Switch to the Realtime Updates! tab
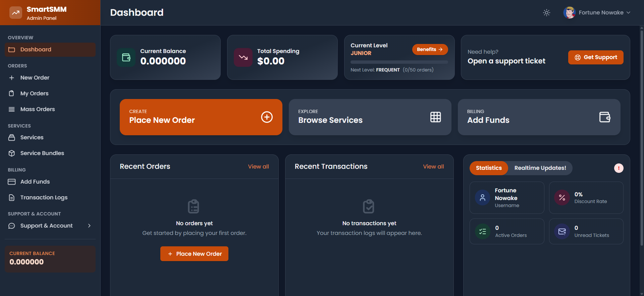Viewport: 644px width, 296px height. (540, 168)
